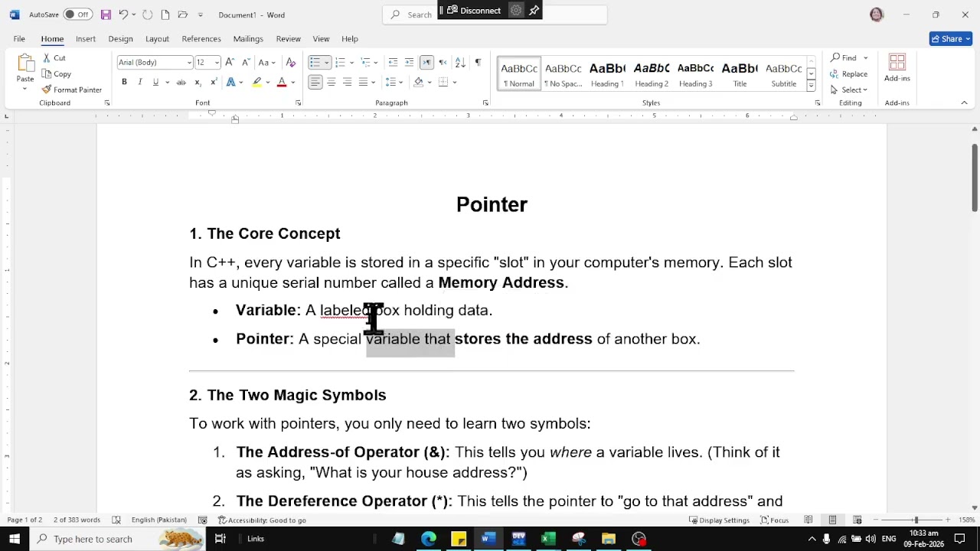The image size is (980, 551).
Task: Toggle the AutoSave switch
Action: pos(77,15)
